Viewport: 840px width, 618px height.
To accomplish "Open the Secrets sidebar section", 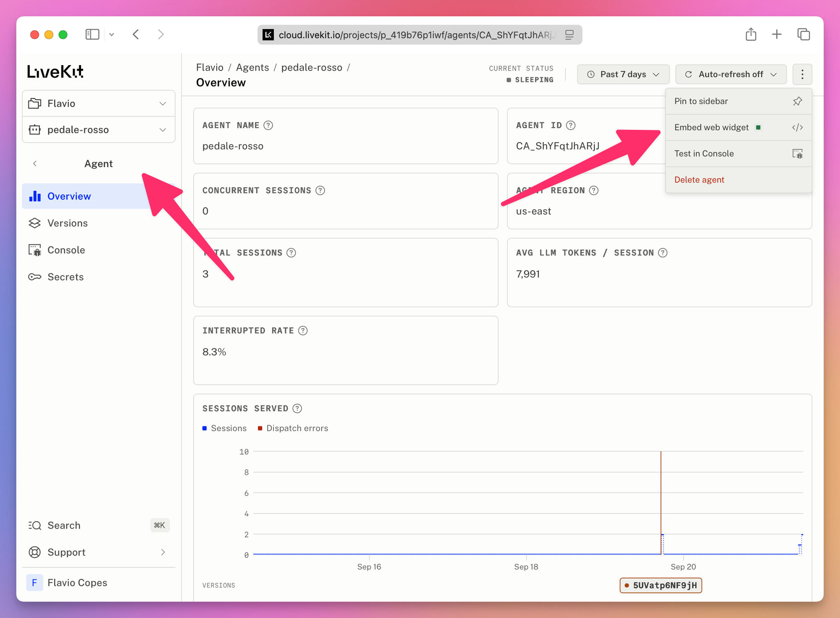I will [x=99, y=277].
